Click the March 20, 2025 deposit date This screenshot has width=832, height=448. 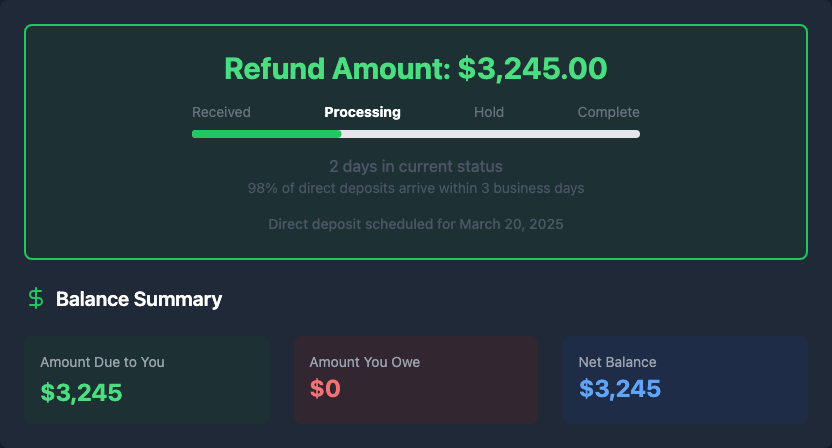(x=511, y=224)
